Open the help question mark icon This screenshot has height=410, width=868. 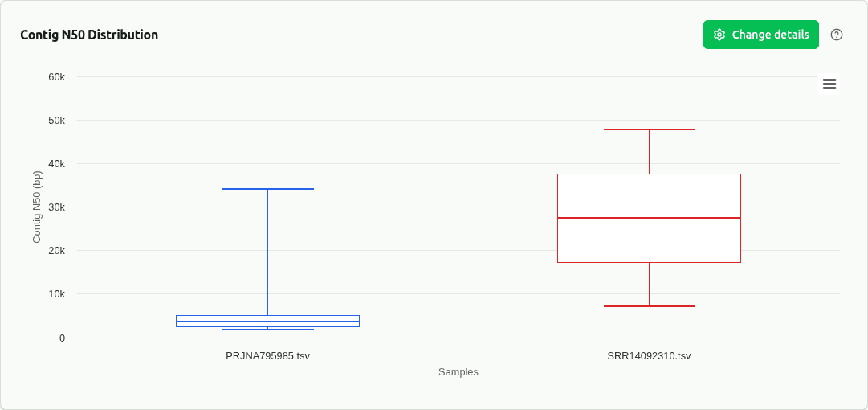pos(837,35)
